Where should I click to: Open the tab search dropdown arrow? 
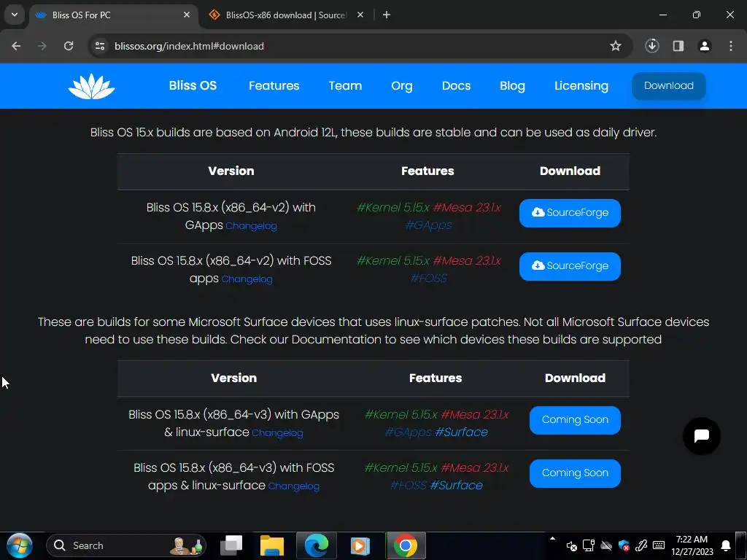coord(15,15)
